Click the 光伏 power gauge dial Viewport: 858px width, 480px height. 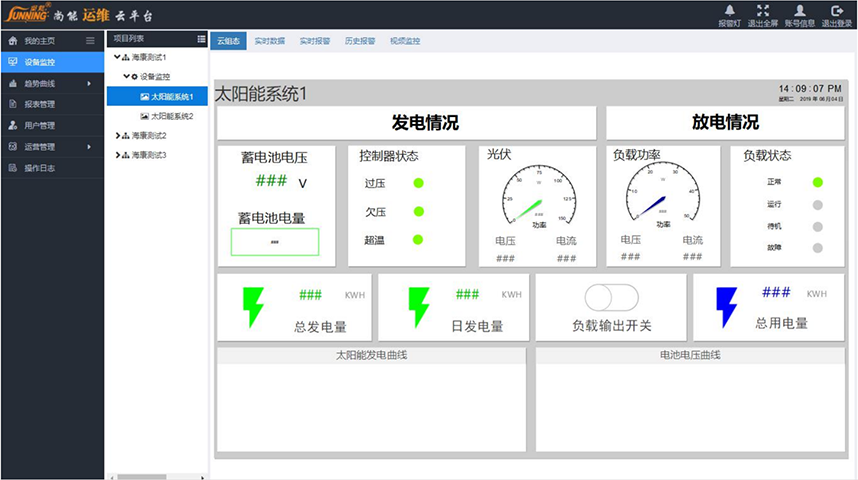[537, 193]
